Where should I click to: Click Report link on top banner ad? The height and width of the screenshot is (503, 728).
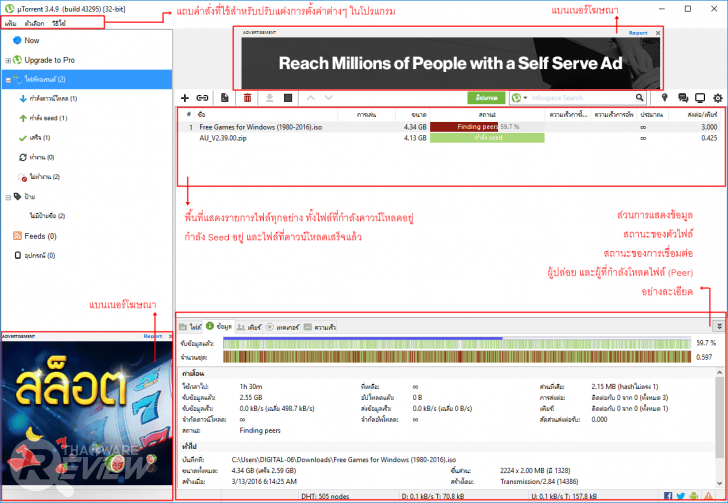pos(638,33)
